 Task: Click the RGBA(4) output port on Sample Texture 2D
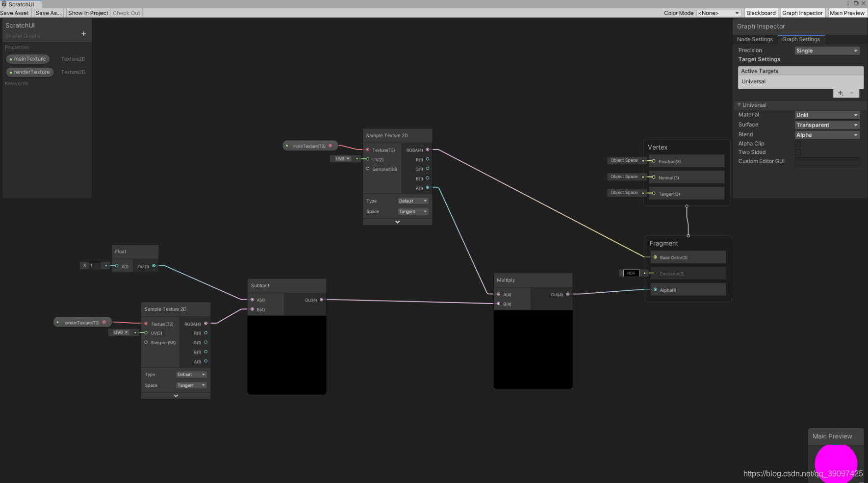(428, 150)
